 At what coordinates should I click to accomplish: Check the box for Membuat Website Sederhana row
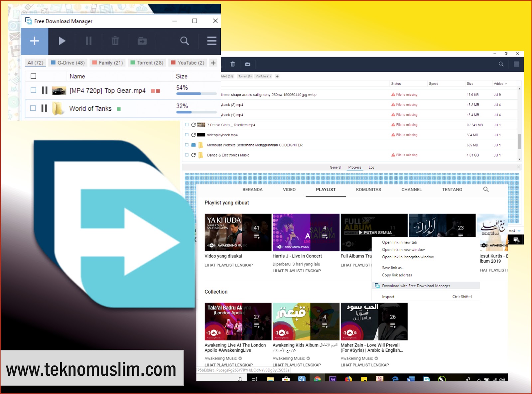coord(187,145)
